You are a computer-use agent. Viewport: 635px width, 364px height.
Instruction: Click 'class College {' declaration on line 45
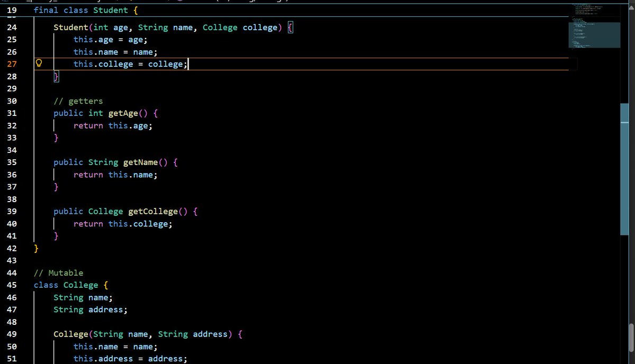(71, 285)
